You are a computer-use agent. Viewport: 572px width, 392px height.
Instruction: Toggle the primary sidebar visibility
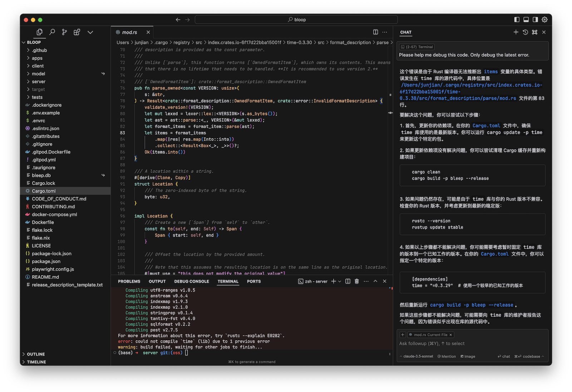(517, 20)
